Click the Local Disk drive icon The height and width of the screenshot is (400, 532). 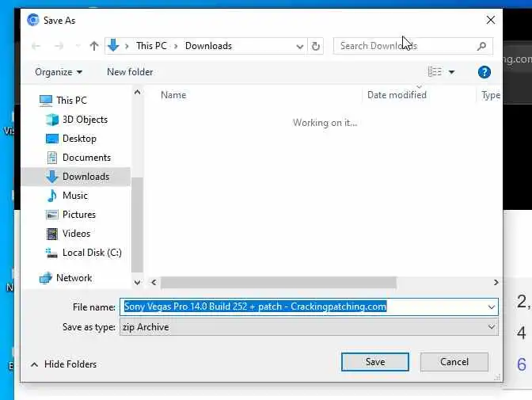click(x=51, y=253)
